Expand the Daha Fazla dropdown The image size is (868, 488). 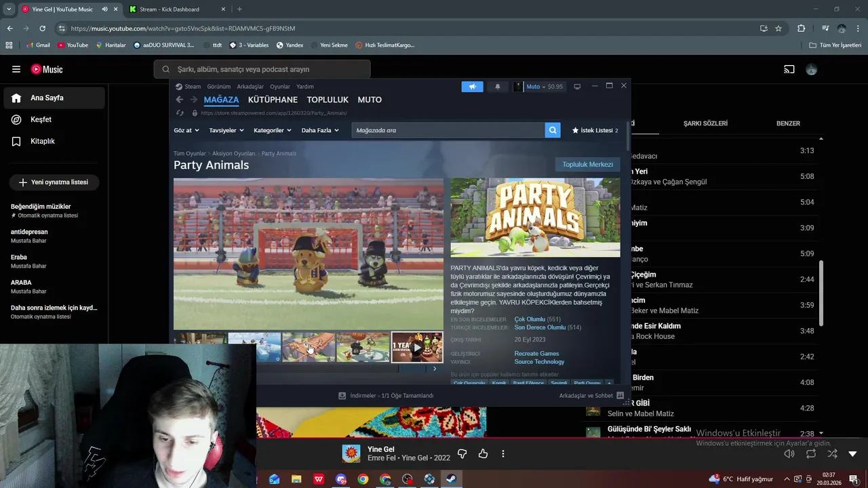point(320,130)
